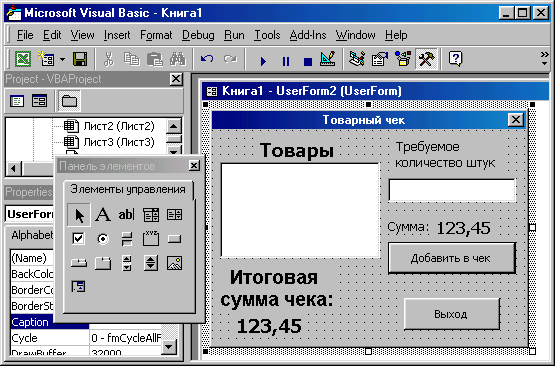The width and height of the screenshot is (555, 366).
Task: Select Лист3 (Лист3) in project tree
Action: point(119,142)
